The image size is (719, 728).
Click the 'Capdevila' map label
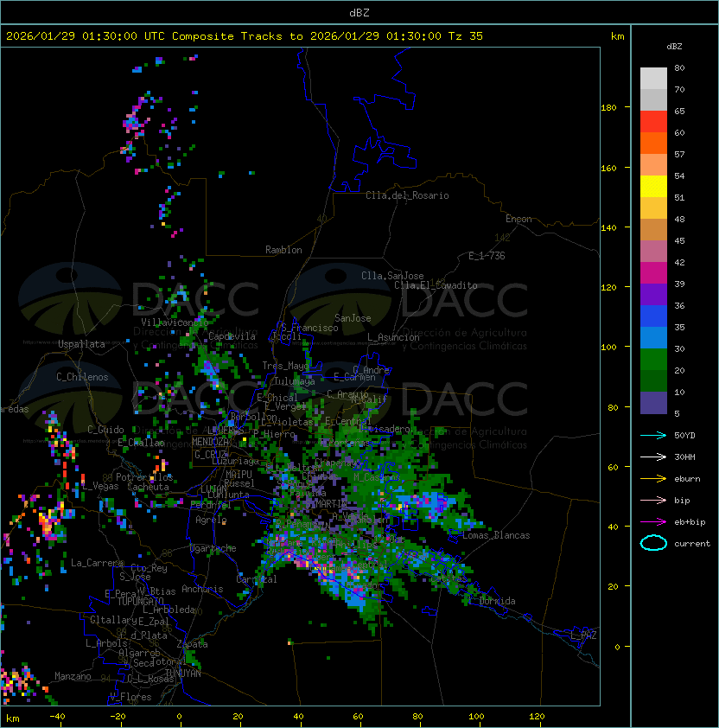pyautogui.click(x=232, y=336)
